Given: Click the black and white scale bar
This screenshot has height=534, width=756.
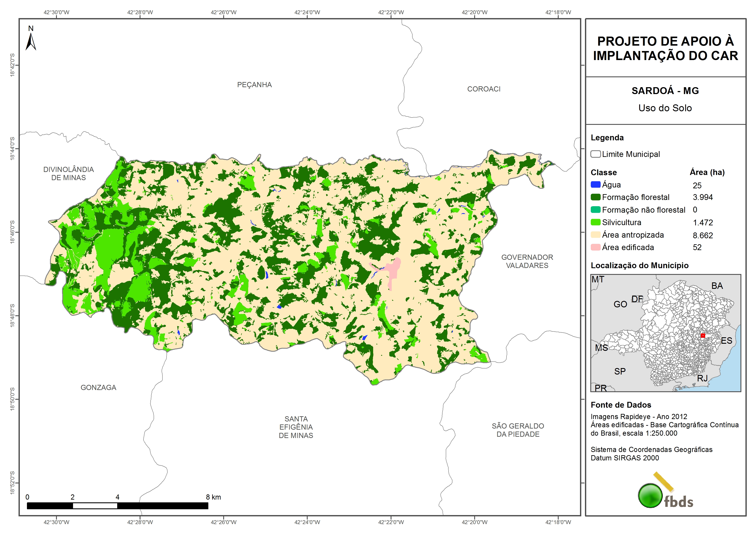Looking at the screenshot, I should pos(117,506).
